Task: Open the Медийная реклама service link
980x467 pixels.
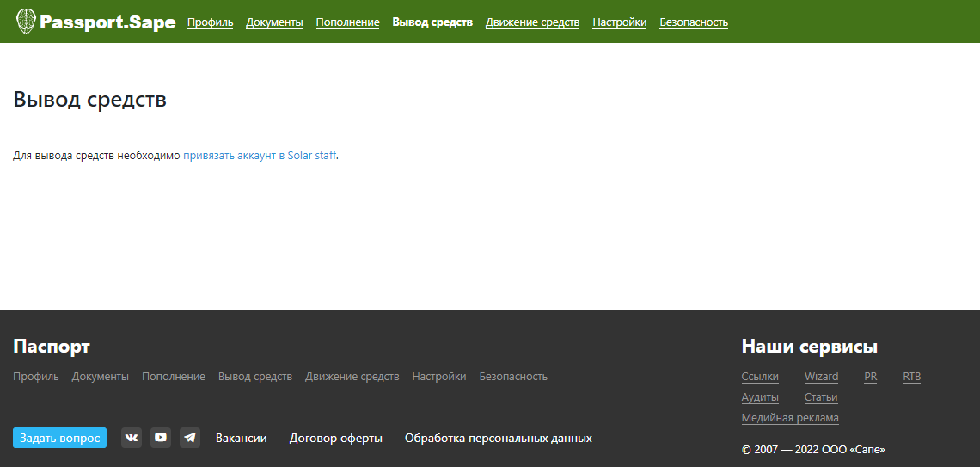Action: pyautogui.click(x=790, y=418)
